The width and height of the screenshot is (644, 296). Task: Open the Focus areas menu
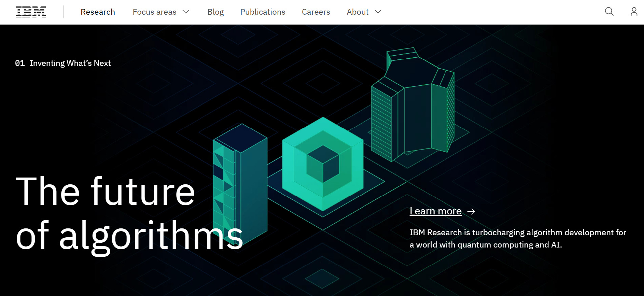[161, 12]
